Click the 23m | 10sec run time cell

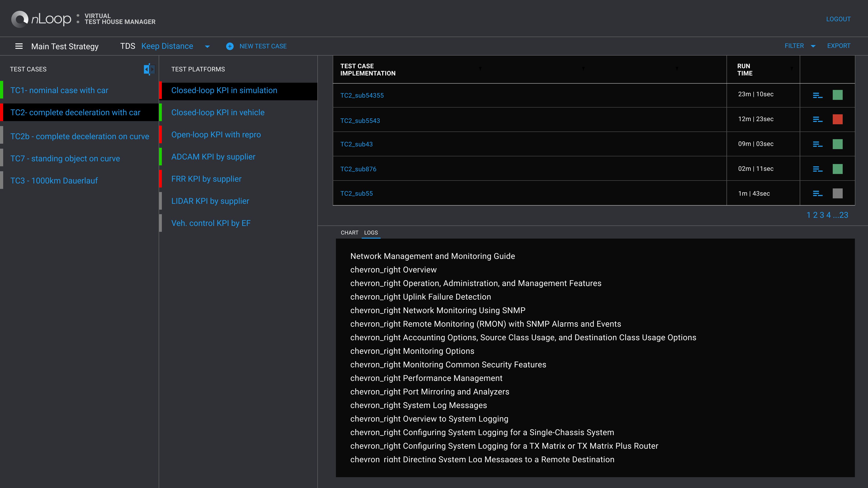[756, 94]
